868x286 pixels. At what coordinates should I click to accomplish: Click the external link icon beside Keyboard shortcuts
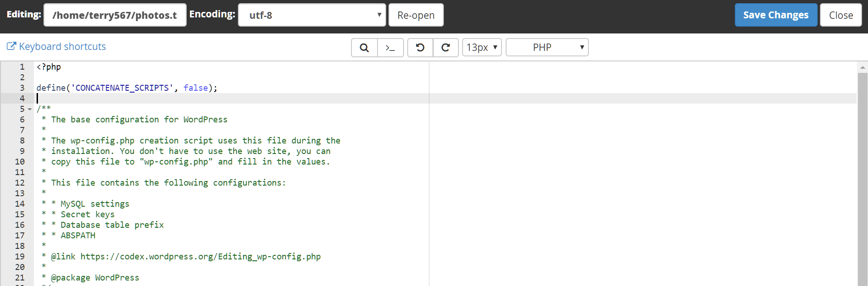coord(11,46)
